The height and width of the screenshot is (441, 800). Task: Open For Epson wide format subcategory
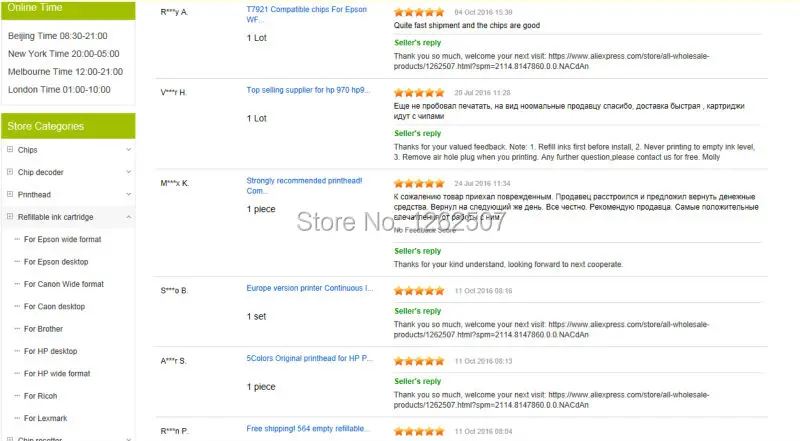point(62,239)
